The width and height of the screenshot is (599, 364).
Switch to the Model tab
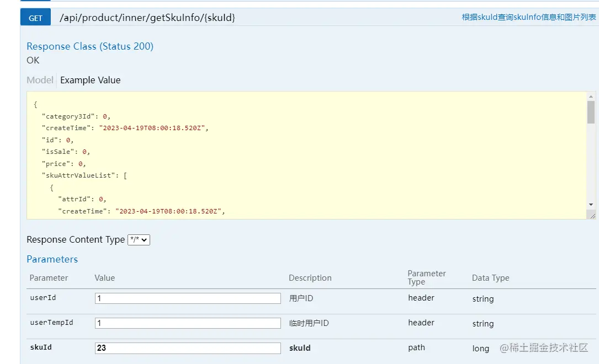point(40,80)
